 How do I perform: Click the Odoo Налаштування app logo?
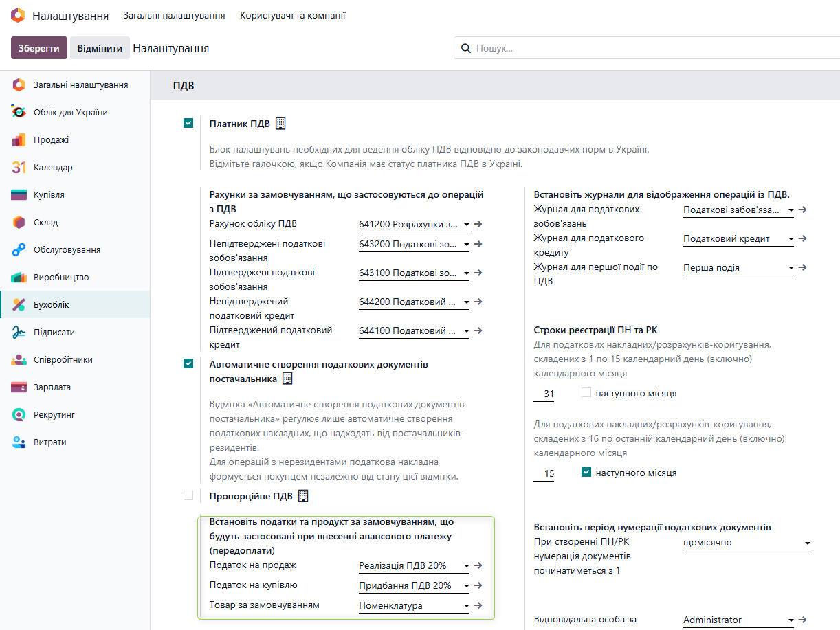click(18, 15)
